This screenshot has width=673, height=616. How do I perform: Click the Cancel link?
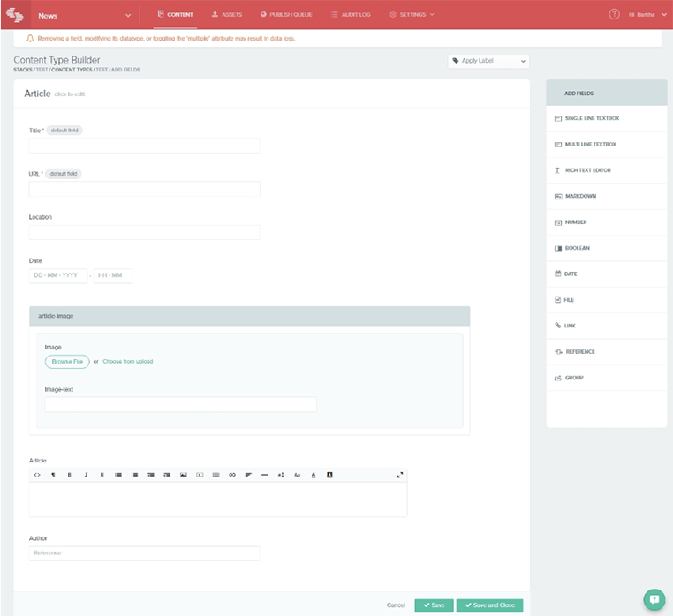pyautogui.click(x=396, y=605)
